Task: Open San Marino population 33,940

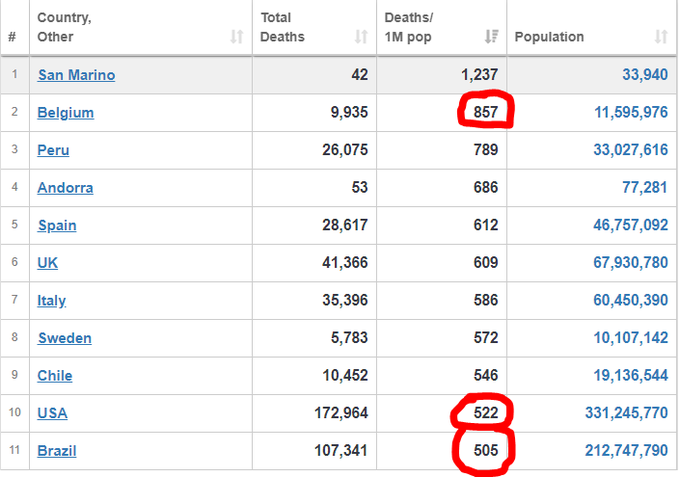Action: click(645, 75)
